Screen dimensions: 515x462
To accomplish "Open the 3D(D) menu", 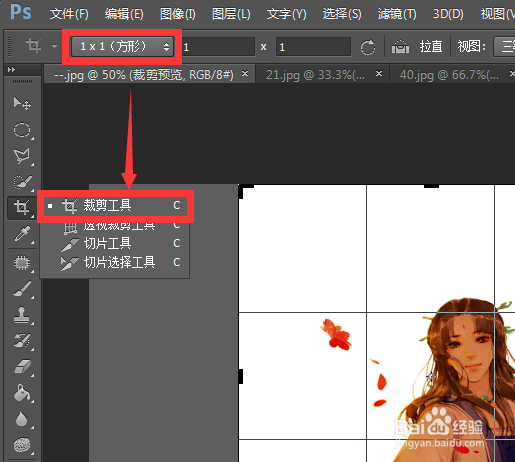I will 448,14.
